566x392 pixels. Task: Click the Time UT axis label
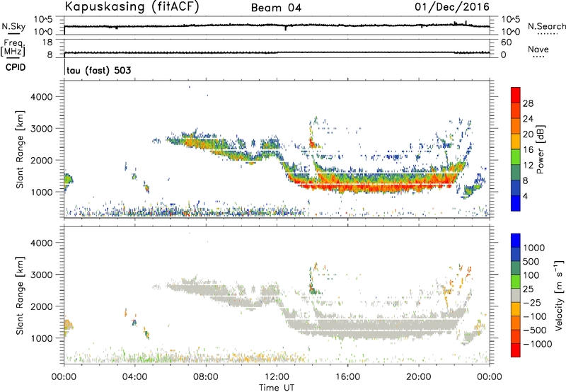pyautogui.click(x=277, y=387)
